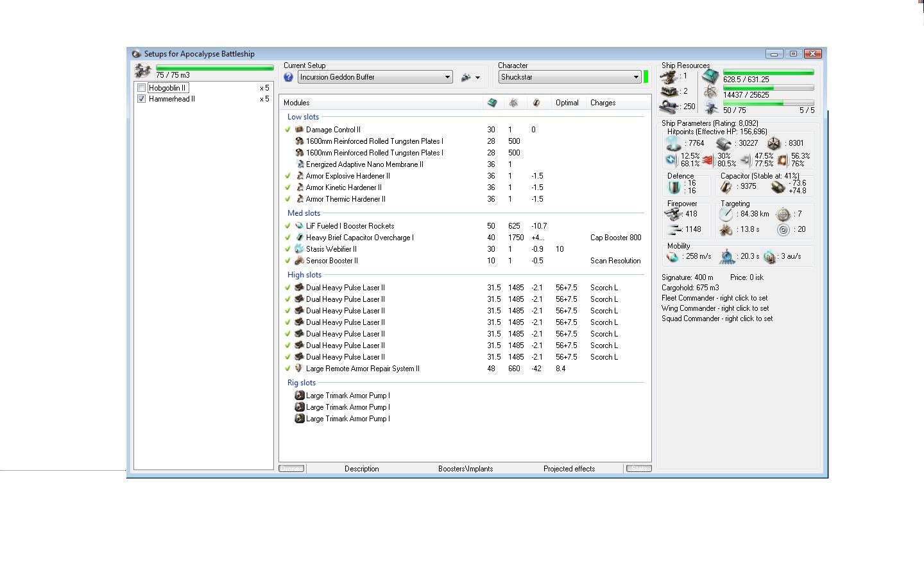
Task: Toggle the Stasis Webifier II active checkmark
Action: coord(288,249)
